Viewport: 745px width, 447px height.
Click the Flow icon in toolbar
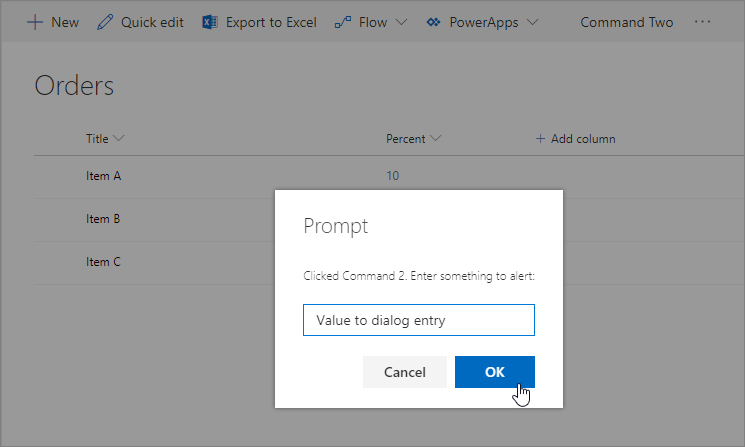point(343,22)
